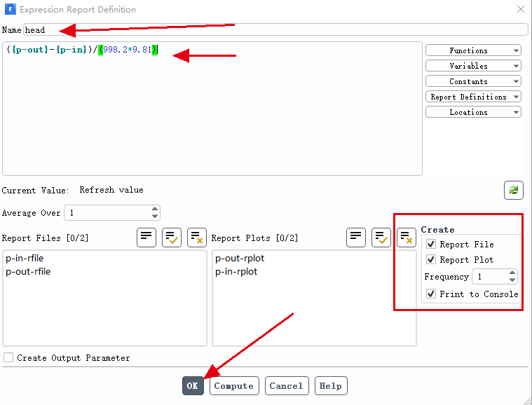This screenshot has height=405, width=532.
Task: Close the Expression Report Definition dialog
Action: 520,10
